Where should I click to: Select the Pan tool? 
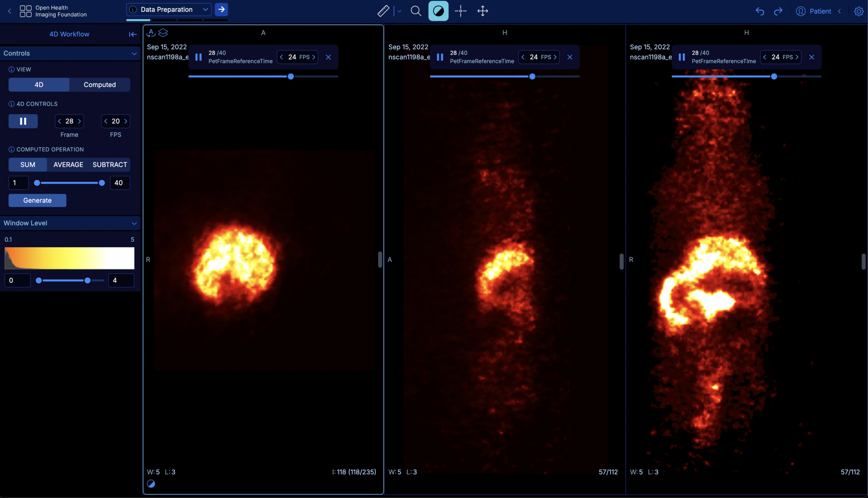click(x=482, y=11)
